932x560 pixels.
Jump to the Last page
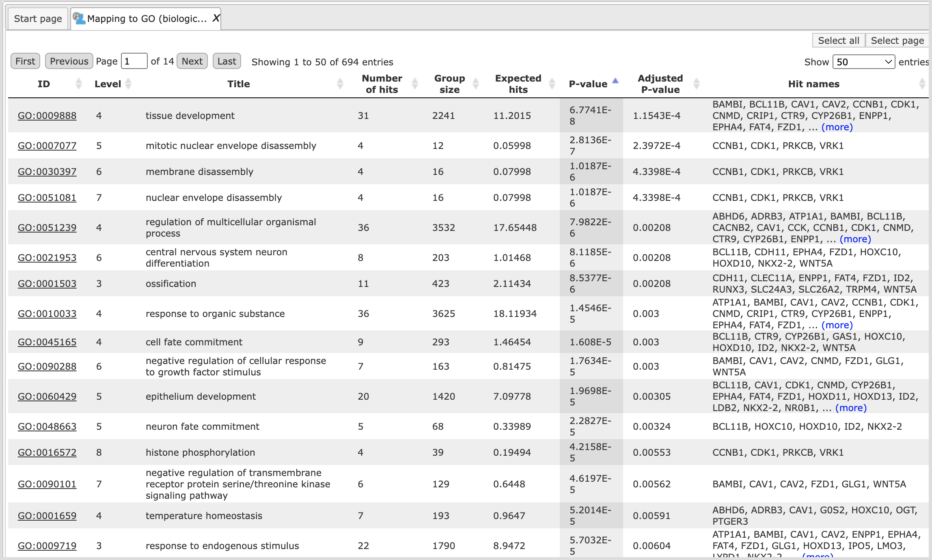pos(227,61)
